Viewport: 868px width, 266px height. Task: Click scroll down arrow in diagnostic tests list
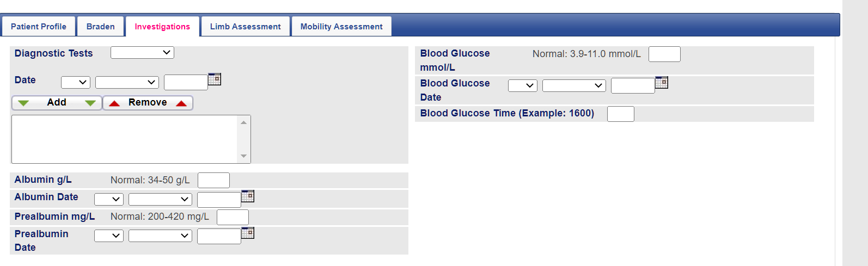[x=243, y=156]
